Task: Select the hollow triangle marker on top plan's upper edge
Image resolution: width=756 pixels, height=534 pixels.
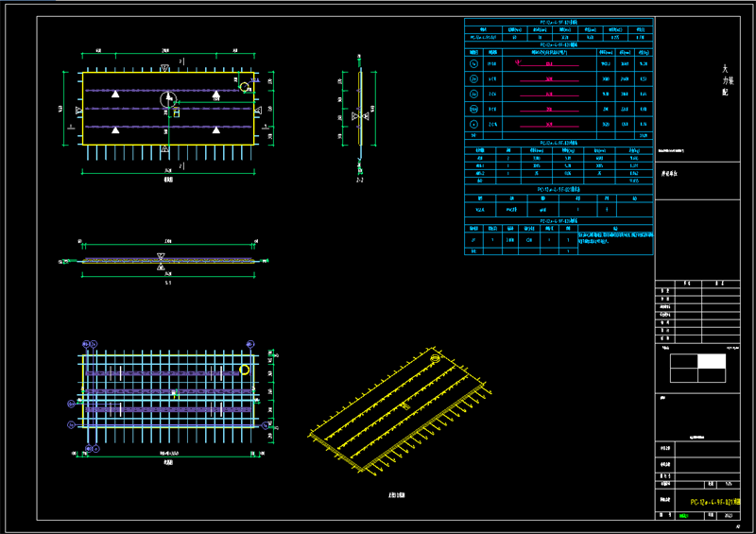Action: click(164, 68)
